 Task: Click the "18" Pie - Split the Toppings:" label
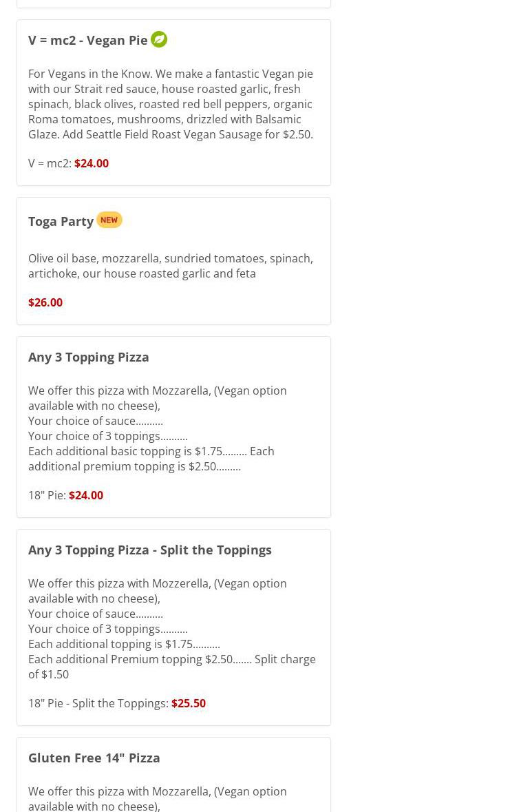click(x=98, y=703)
